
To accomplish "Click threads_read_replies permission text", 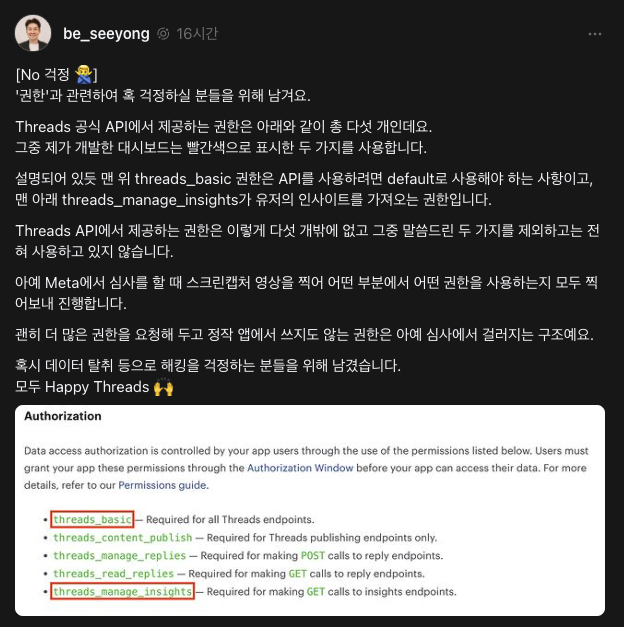I will [x=114, y=573].
